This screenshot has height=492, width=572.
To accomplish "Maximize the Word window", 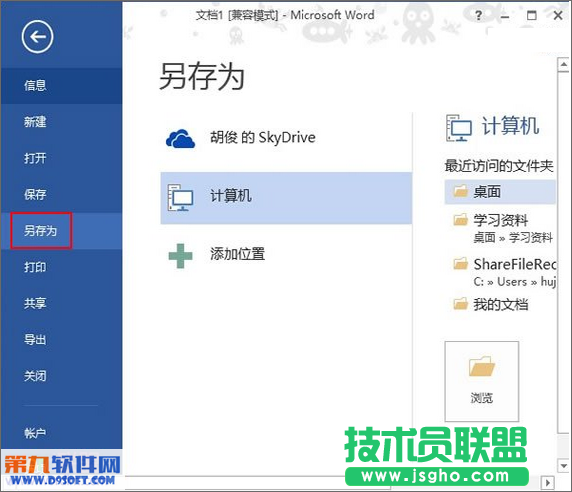I will pyautogui.click(x=532, y=15).
